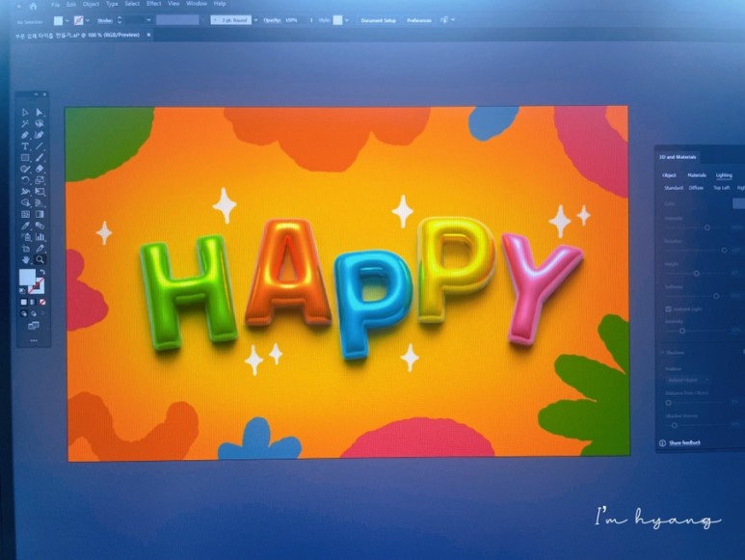
Task: Open control bar Fill color dropdown arrow
Action: point(67,21)
